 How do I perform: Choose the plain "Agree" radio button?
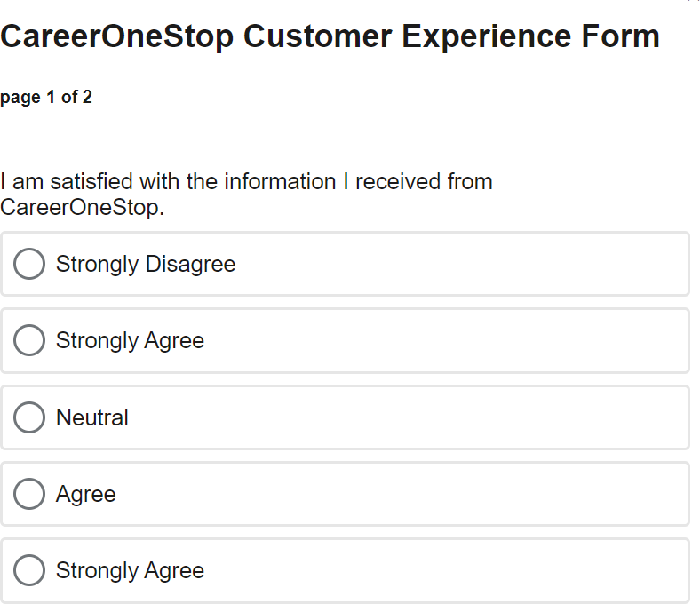tap(29, 494)
